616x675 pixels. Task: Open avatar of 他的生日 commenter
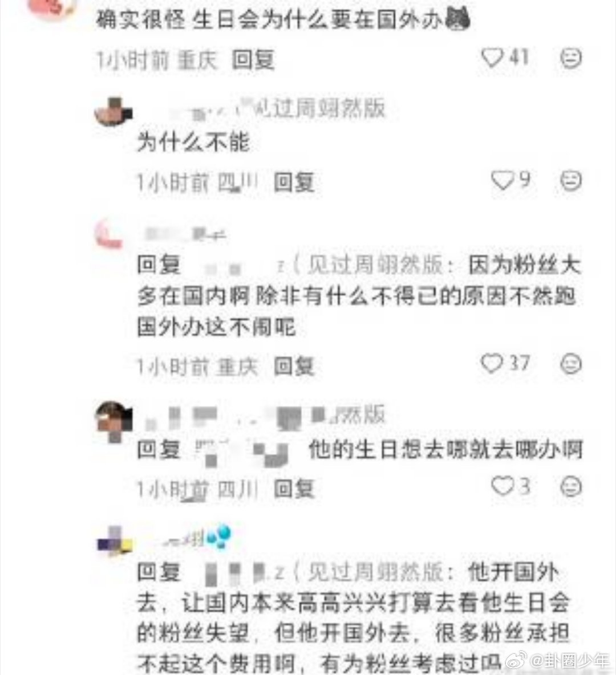[x=114, y=420]
